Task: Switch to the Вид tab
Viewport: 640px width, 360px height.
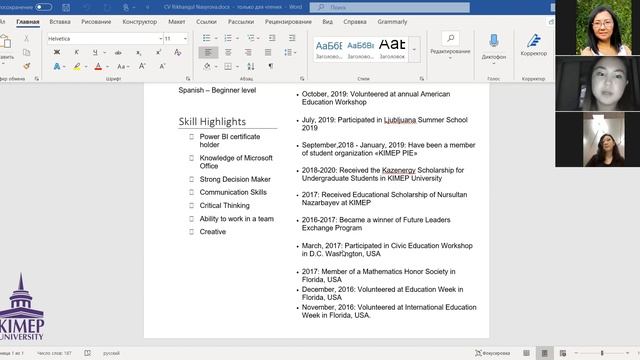Action: [x=327, y=22]
